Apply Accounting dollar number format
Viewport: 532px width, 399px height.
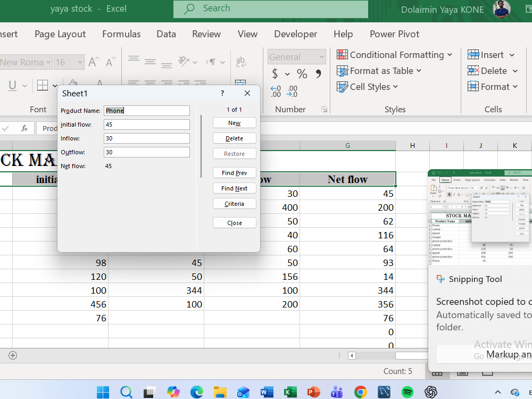tap(275, 73)
